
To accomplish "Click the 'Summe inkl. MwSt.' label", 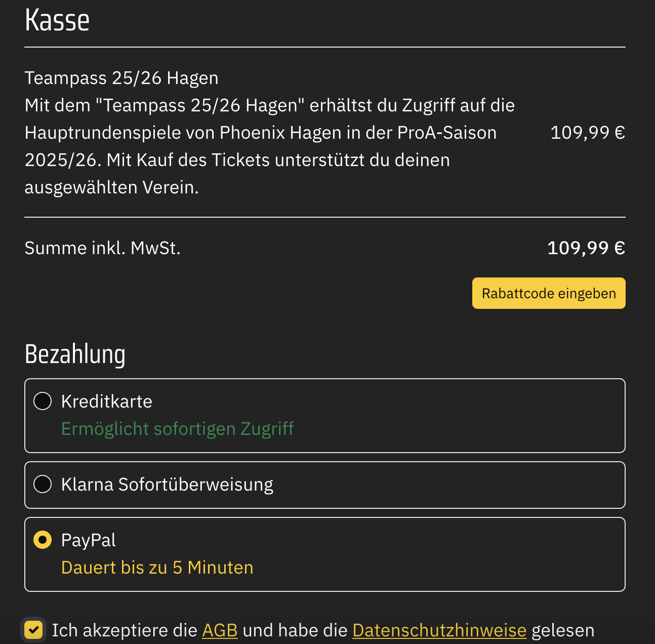I will point(102,248).
